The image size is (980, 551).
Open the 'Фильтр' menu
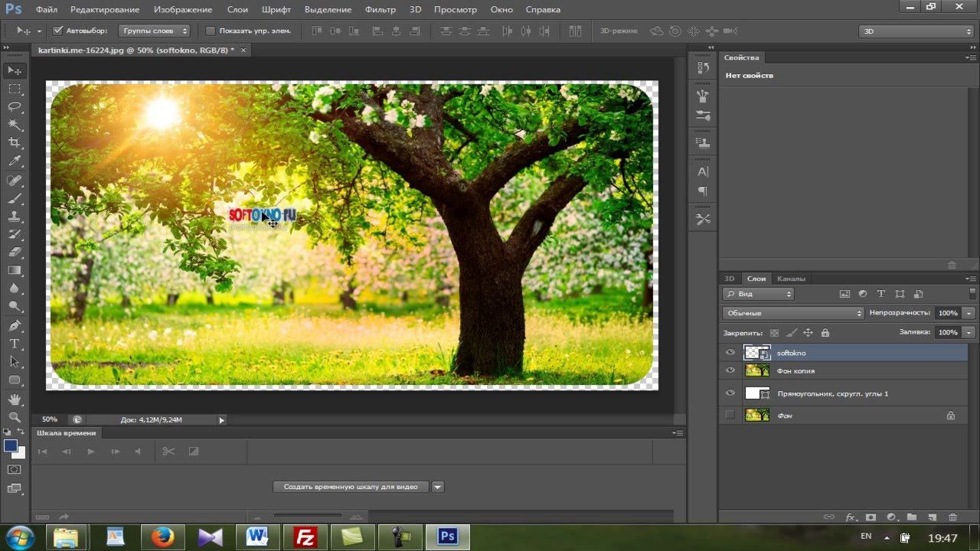click(x=381, y=10)
